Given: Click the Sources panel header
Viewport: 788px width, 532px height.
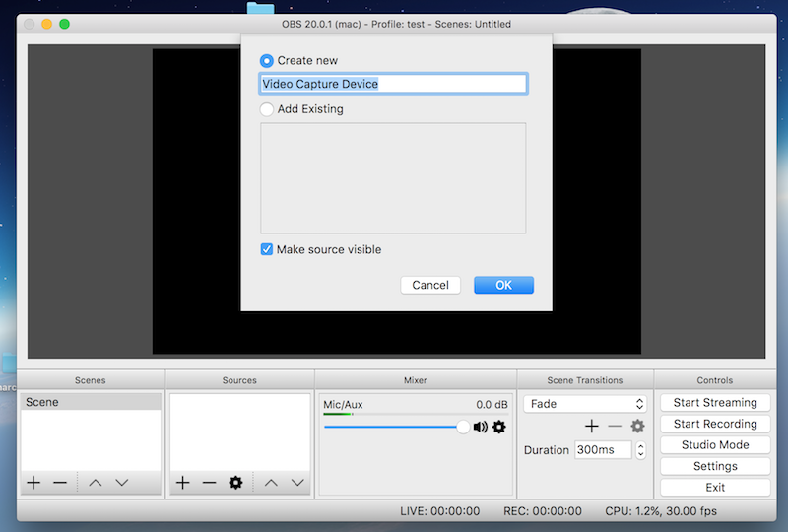Looking at the screenshot, I should click(239, 380).
